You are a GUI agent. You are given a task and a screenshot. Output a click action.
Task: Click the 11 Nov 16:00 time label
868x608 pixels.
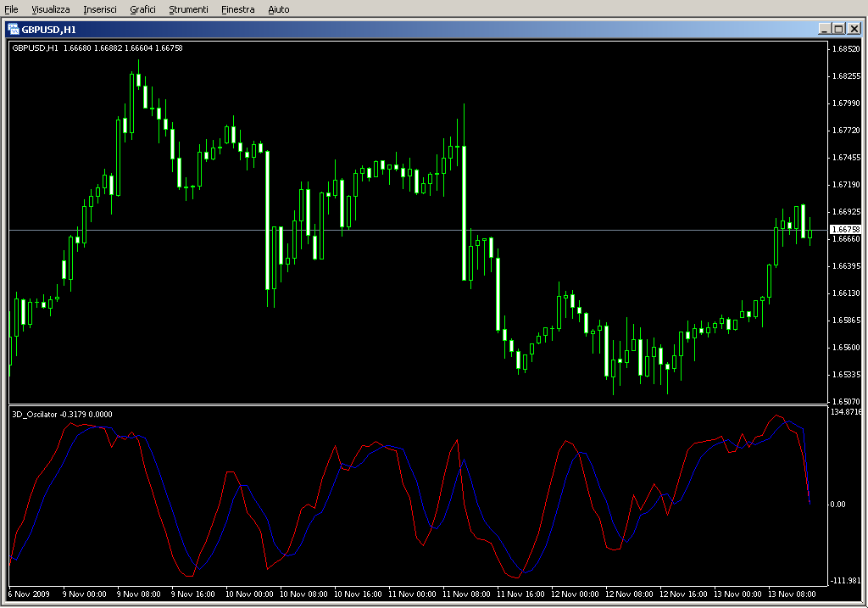click(520, 594)
